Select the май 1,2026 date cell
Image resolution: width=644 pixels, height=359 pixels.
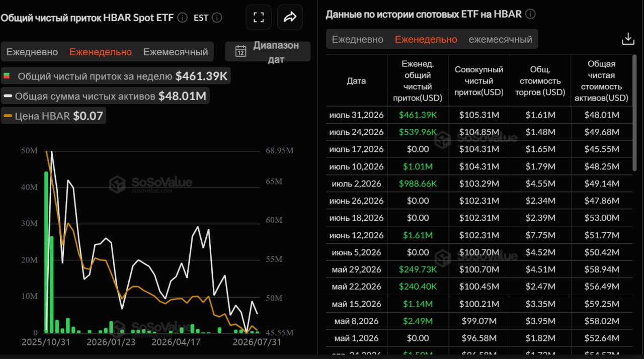click(x=357, y=338)
